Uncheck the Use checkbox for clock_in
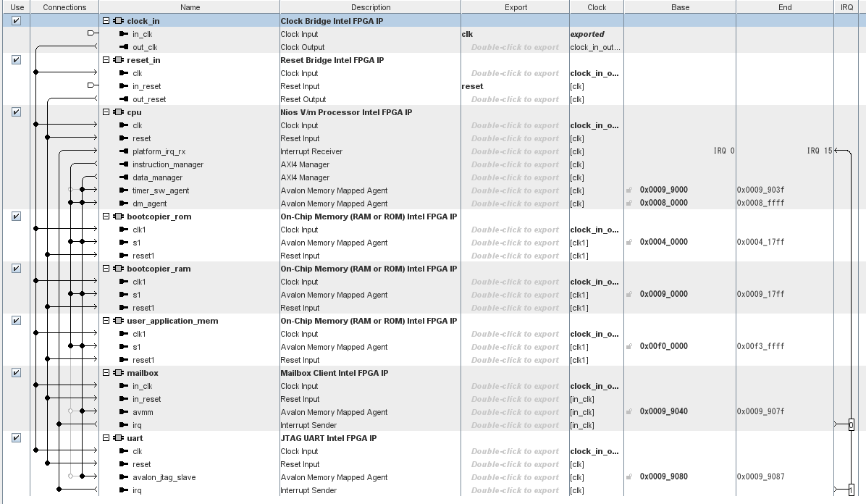This screenshot has height=504, width=866. (16, 21)
